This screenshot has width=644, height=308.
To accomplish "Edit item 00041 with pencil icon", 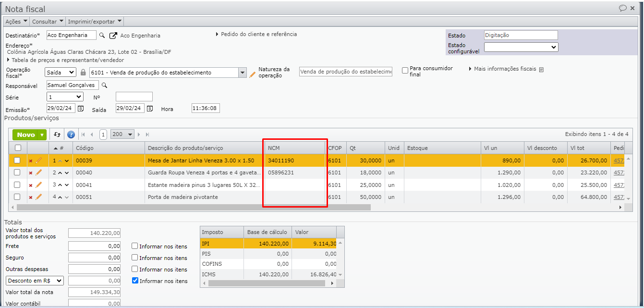I will (x=39, y=185).
